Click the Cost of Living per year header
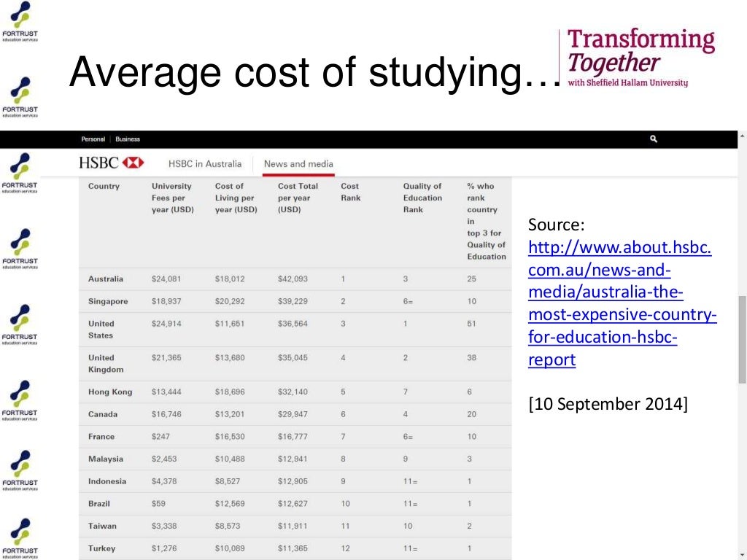 pyautogui.click(x=236, y=198)
